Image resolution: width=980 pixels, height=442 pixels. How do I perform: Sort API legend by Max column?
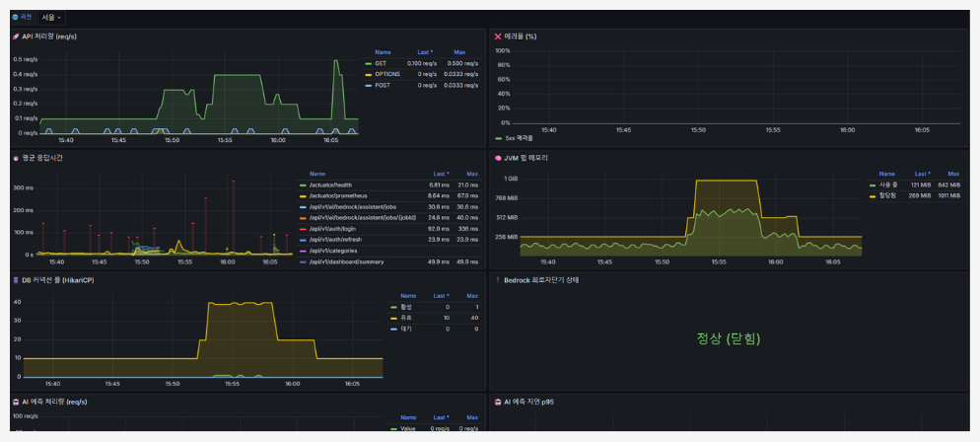point(459,52)
